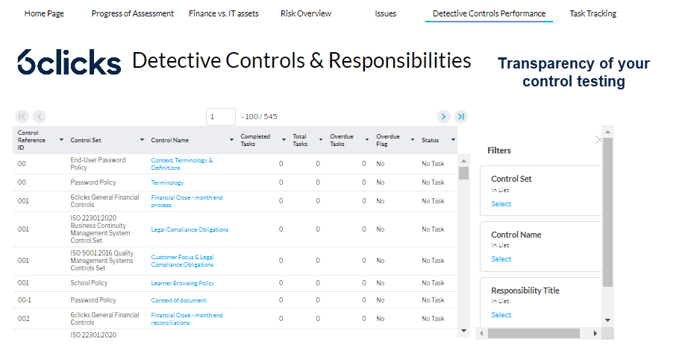
Task: Open the Risk Overview tab
Action: coord(306,14)
